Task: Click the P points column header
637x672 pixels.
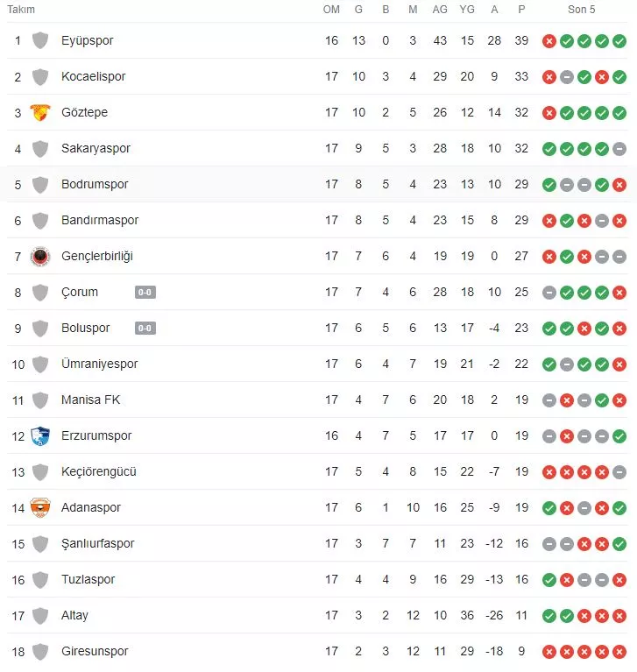Action: (522, 10)
